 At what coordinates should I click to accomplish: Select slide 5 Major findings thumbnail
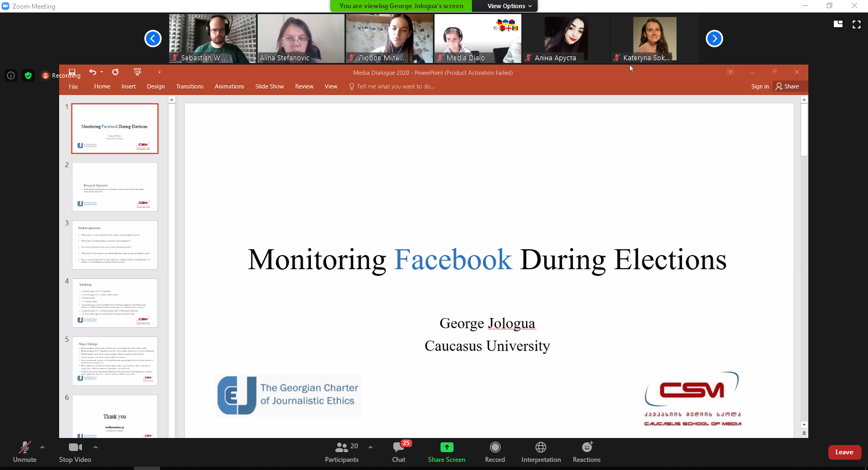click(115, 361)
